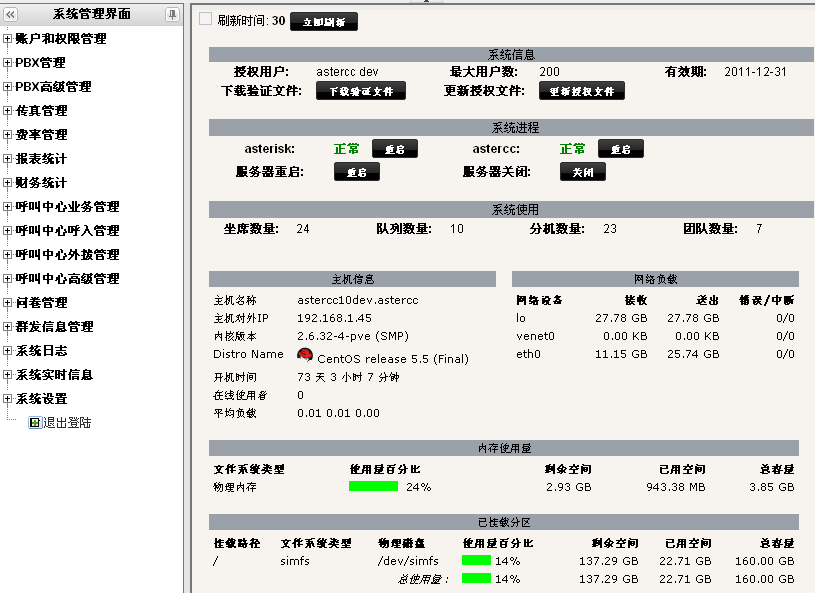Restart astercc with its 重启 button
This screenshot has width=815, height=593.
point(620,149)
